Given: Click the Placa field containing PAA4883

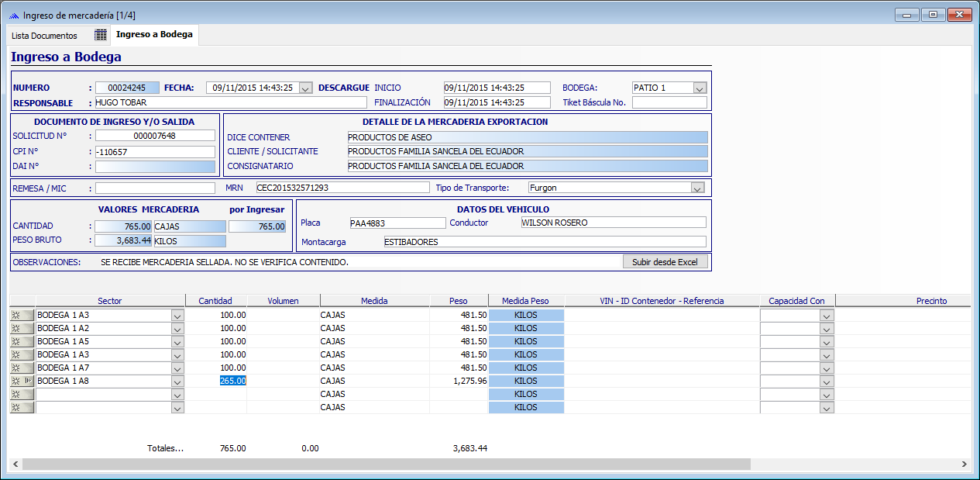Looking at the screenshot, I should [397, 223].
